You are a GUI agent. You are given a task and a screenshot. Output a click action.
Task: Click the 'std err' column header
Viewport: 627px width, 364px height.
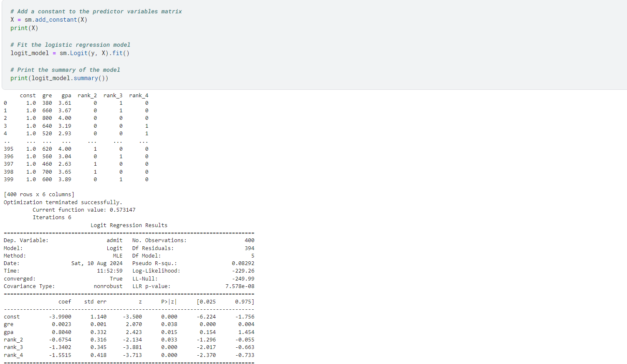coord(95,302)
